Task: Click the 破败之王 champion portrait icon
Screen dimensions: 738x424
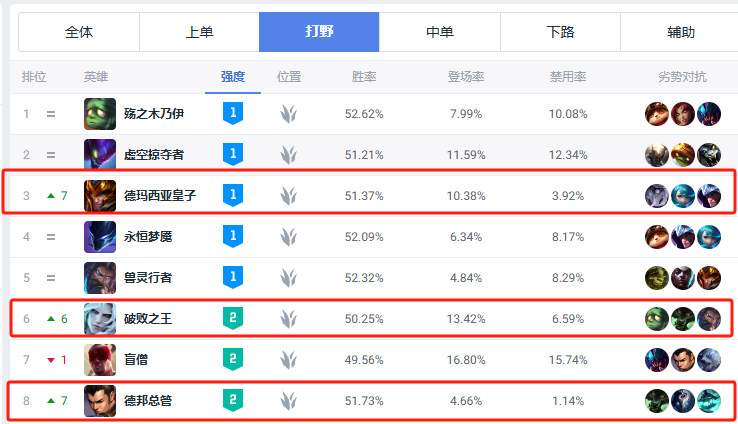Action: pyautogui.click(x=99, y=319)
